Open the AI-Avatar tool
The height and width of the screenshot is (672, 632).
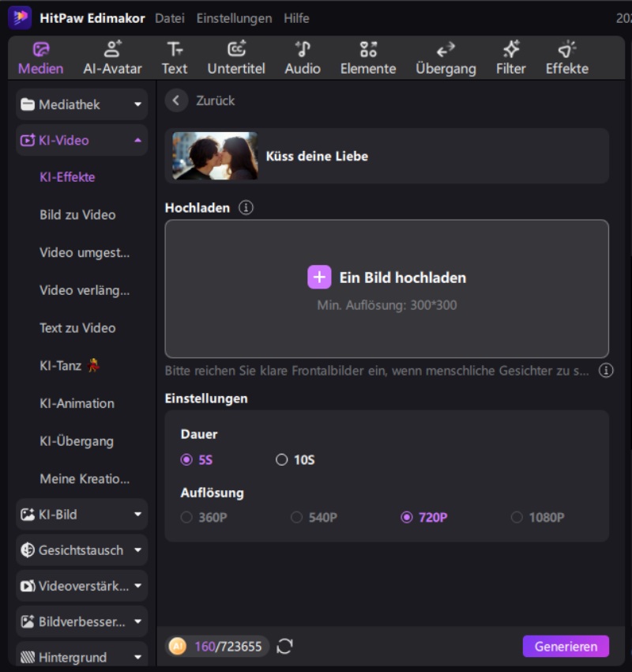(x=113, y=58)
